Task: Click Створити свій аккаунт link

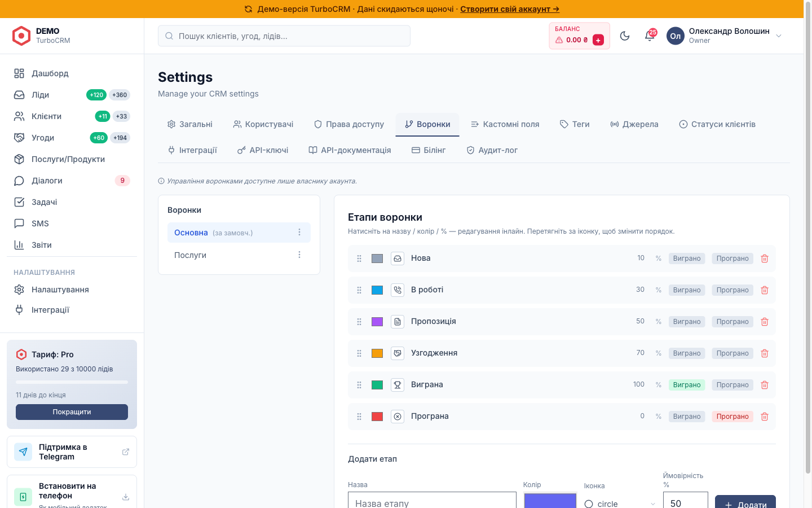Action: point(510,9)
